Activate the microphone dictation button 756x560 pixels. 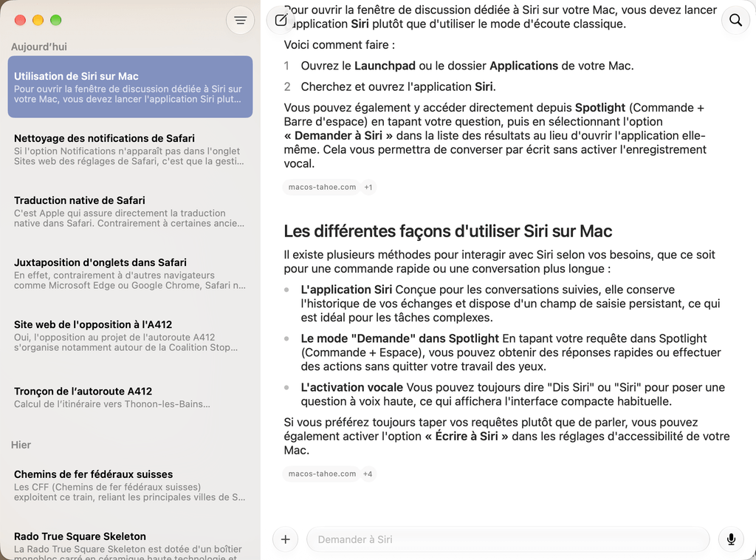(731, 539)
